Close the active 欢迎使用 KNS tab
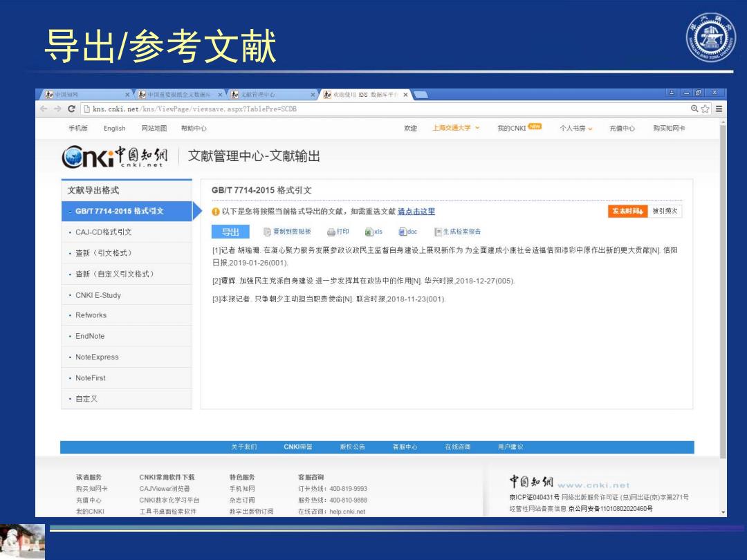 coord(405,95)
